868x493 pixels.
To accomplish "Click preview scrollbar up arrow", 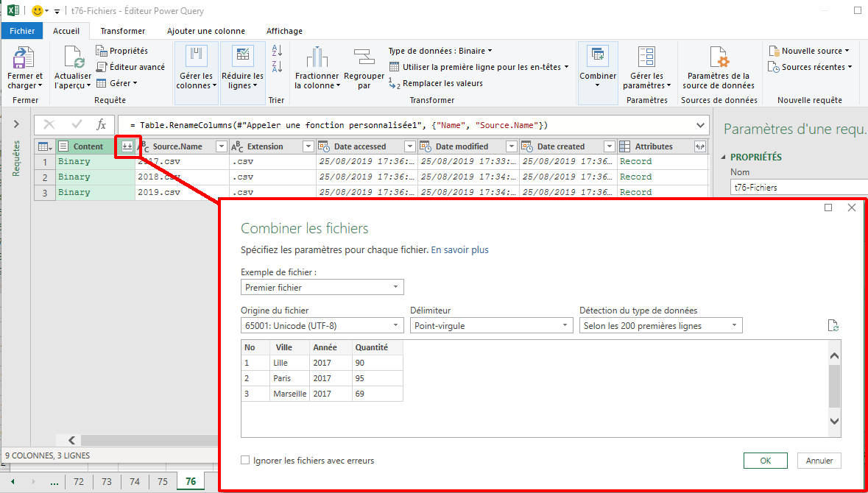I will (834, 356).
